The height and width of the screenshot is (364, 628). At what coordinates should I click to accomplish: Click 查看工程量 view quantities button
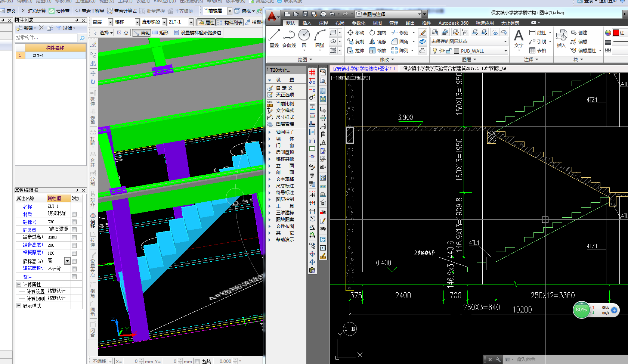(90, 11)
